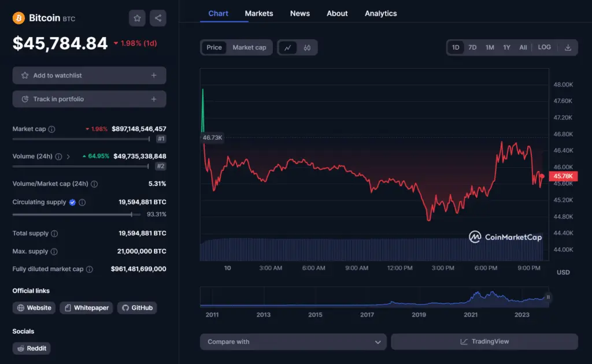Click the verified badge on Circulating supply
This screenshot has width=592, height=364.
[72, 202]
